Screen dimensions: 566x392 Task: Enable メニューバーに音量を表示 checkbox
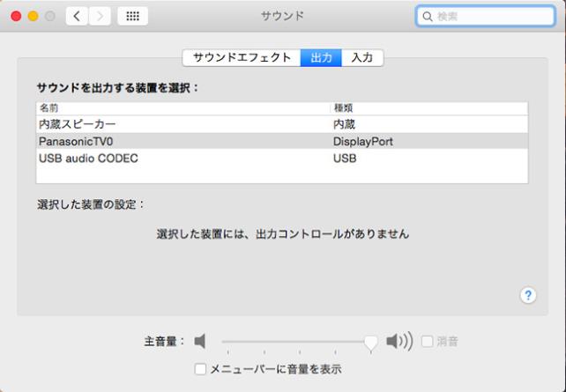coord(200,369)
